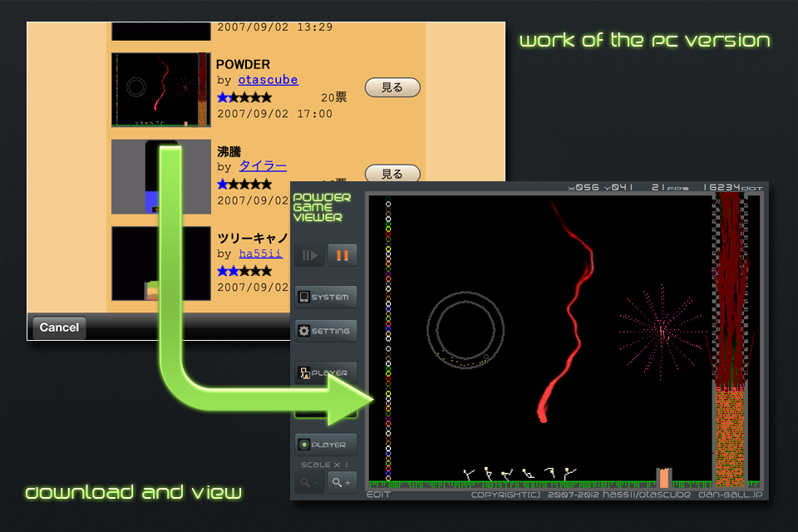Open the otascube author link
Viewport: 798px width, 532px height.
pos(268,79)
